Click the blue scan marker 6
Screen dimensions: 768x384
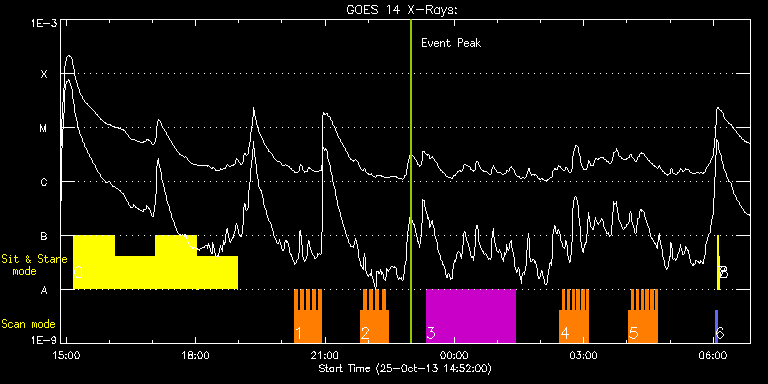[716, 326]
